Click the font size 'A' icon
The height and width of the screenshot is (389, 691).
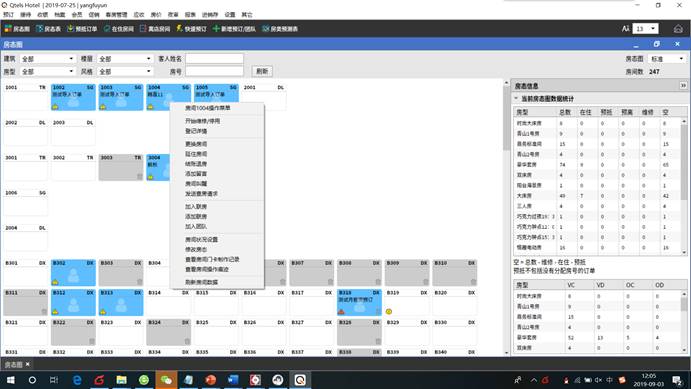coord(625,29)
